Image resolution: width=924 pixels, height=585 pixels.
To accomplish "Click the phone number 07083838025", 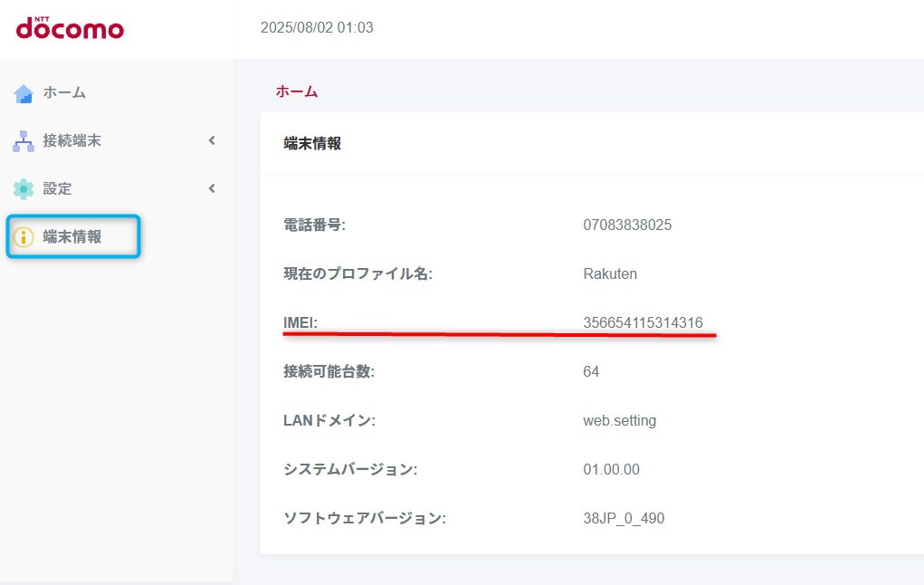I will tap(627, 225).
